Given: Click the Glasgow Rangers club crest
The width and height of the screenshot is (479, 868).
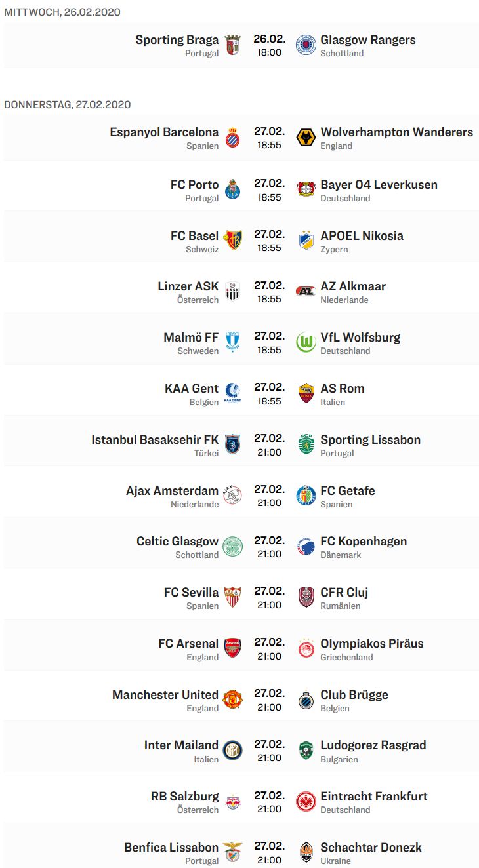Looking at the screenshot, I should [x=306, y=45].
